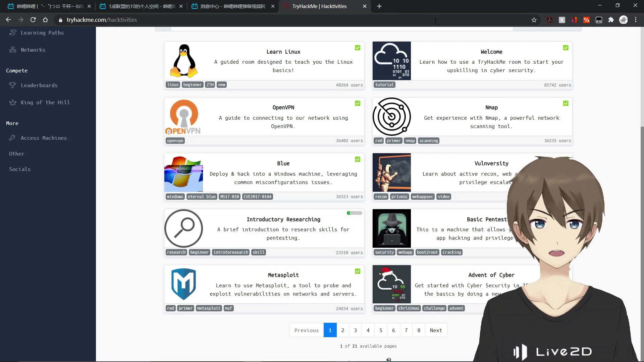Image resolution: width=644 pixels, height=362 pixels.
Task: Click the Learn Linux completed checkmark
Action: [x=358, y=48]
